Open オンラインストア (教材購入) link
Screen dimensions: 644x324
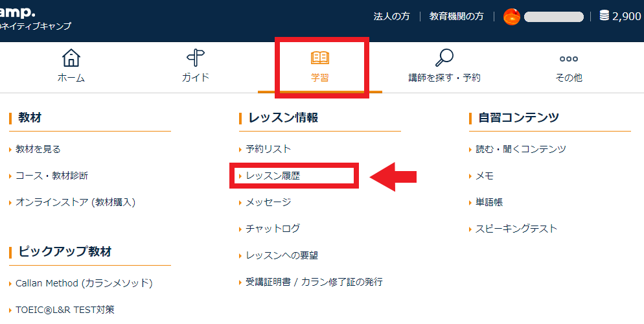point(76,202)
